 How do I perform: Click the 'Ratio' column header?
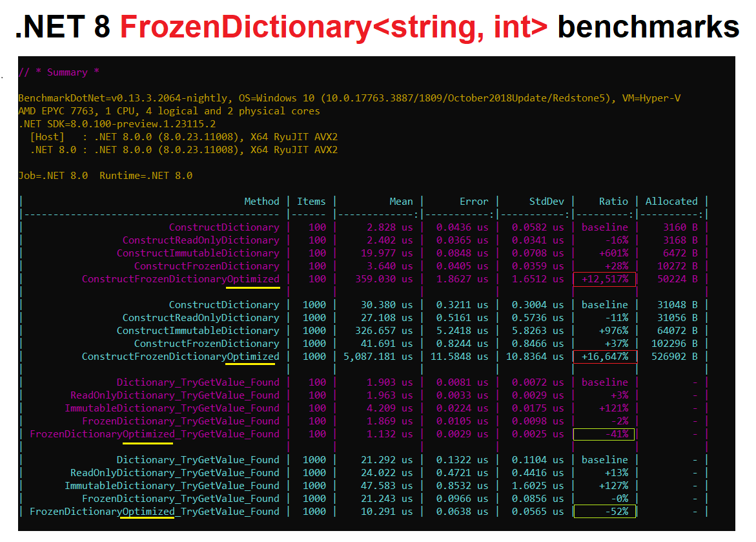click(613, 202)
